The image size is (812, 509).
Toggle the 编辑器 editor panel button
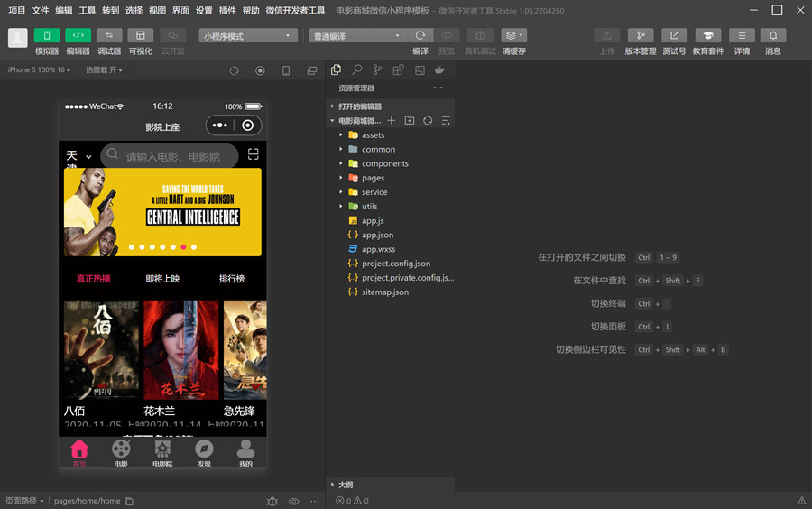coord(78,35)
